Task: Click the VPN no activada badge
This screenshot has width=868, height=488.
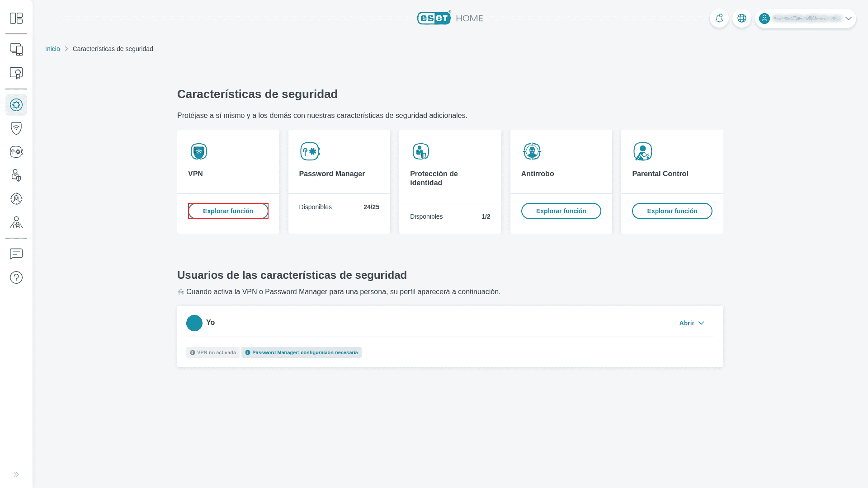Action: click(x=213, y=352)
